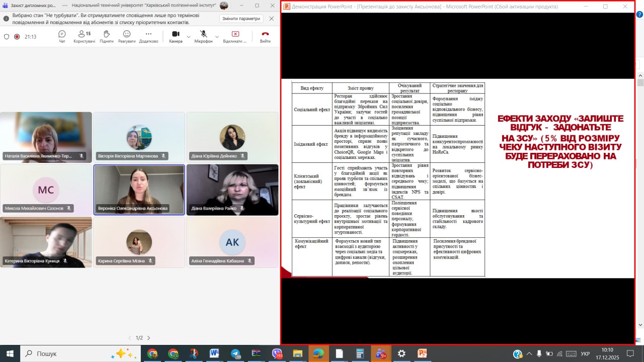Screen dimensions: 644x362
Task: Unmute with the Мікрофон button
Action: [203, 36]
